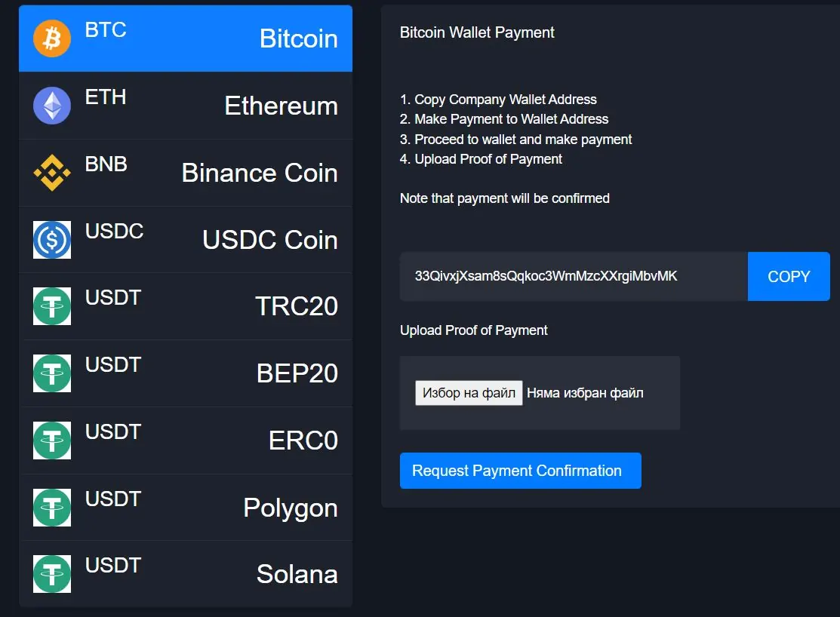Viewport: 840px width, 617px height.
Task: Choose the USDC Coin payment method
Action: tap(186, 239)
